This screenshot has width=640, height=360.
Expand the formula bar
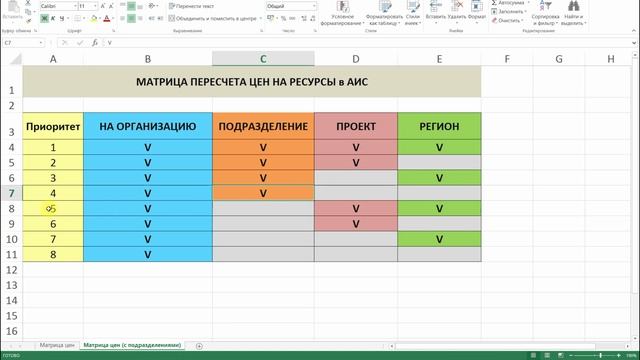click(x=634, y=43)
